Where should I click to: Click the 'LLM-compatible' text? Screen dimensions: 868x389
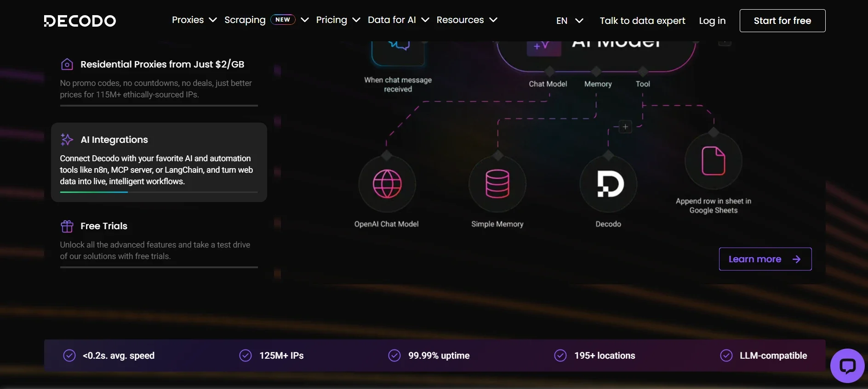tap(773, 355)
